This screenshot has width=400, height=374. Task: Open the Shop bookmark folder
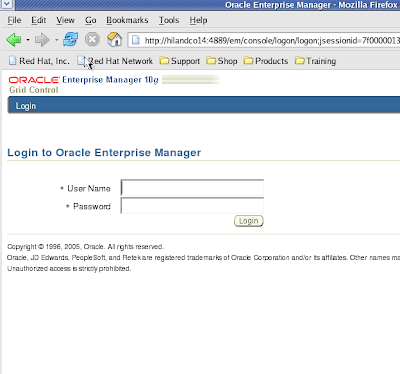pos(222,61)
